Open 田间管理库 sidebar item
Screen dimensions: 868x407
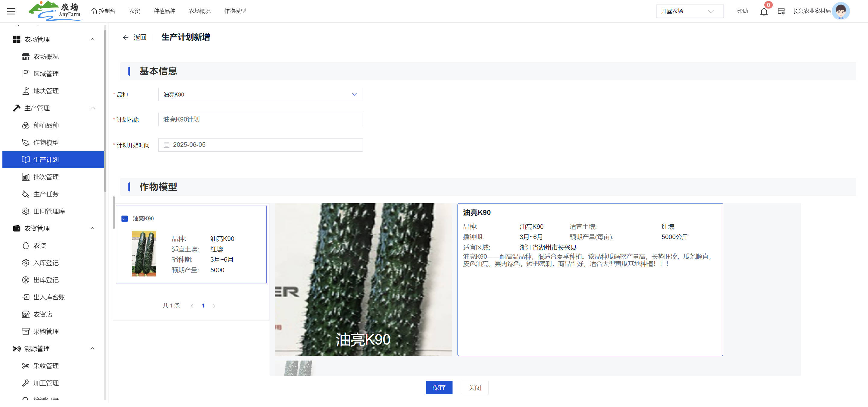49,211
